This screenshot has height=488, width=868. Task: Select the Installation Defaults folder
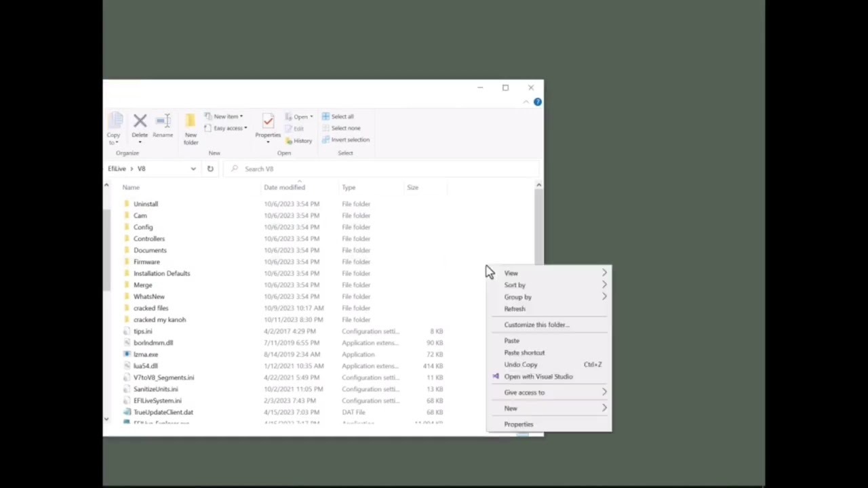pos(161,273)
